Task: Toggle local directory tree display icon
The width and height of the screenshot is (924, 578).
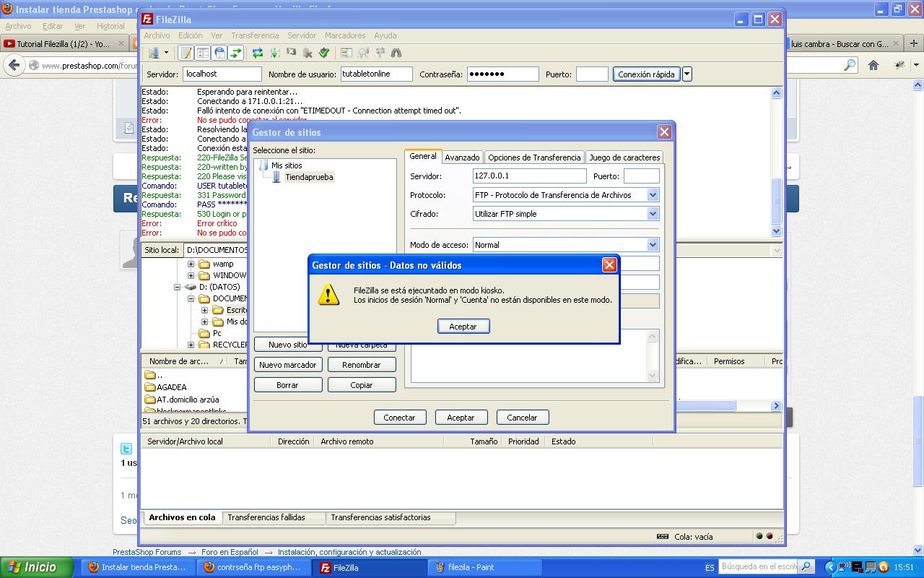Action: pos(203,53)
